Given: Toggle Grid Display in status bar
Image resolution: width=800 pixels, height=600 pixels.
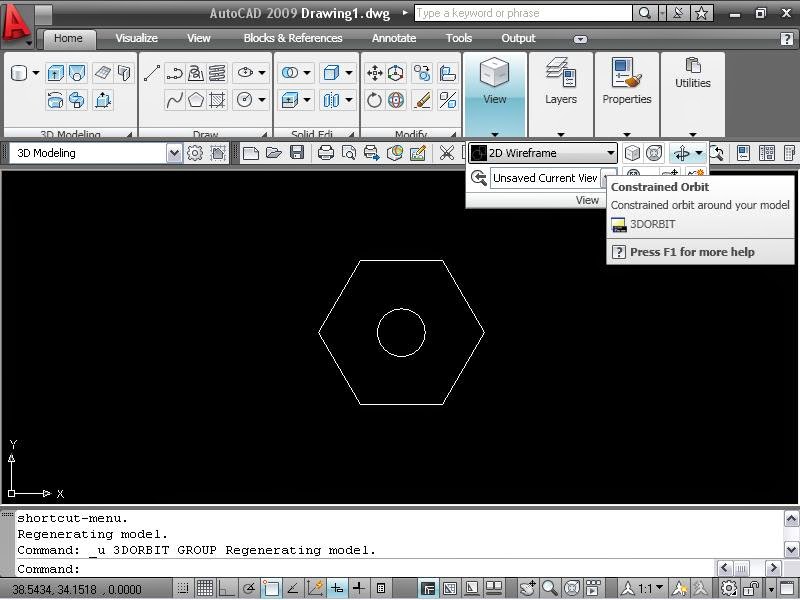Looking at the screenshot, I should [x=205, y=588].
